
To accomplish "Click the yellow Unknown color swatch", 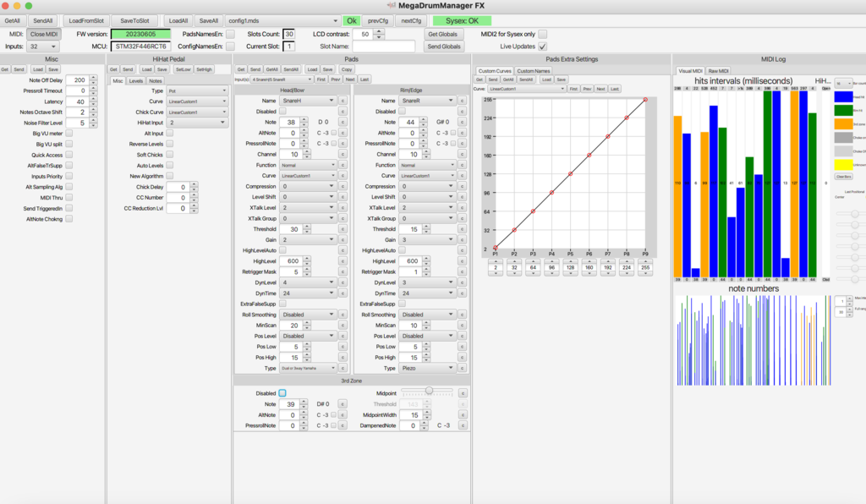I will 843,165.
